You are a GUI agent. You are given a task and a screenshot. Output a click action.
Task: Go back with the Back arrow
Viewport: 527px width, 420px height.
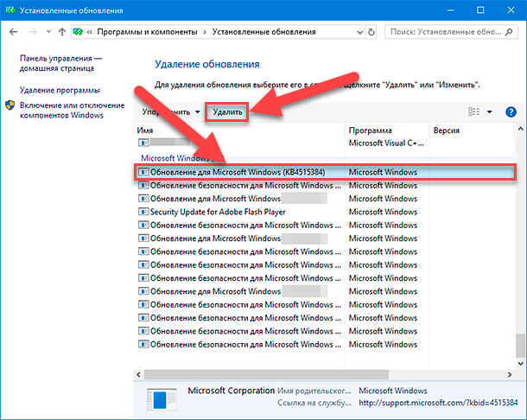coord(14,32)
